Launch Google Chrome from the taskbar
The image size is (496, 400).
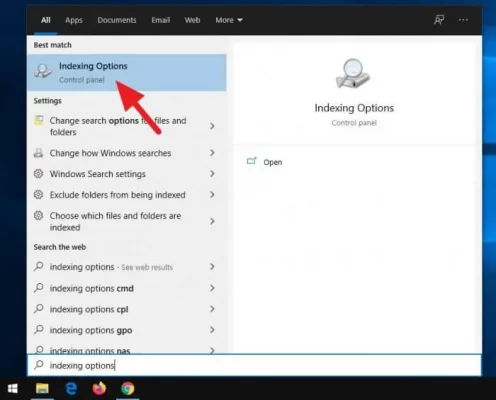pyautogui.click(x=128, y=389)
